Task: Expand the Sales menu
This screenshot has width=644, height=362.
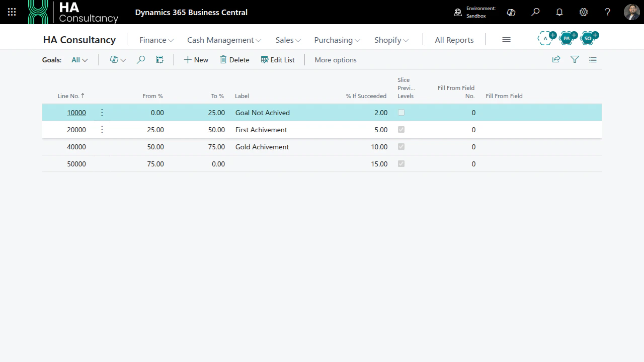Action: coord(288,40)
